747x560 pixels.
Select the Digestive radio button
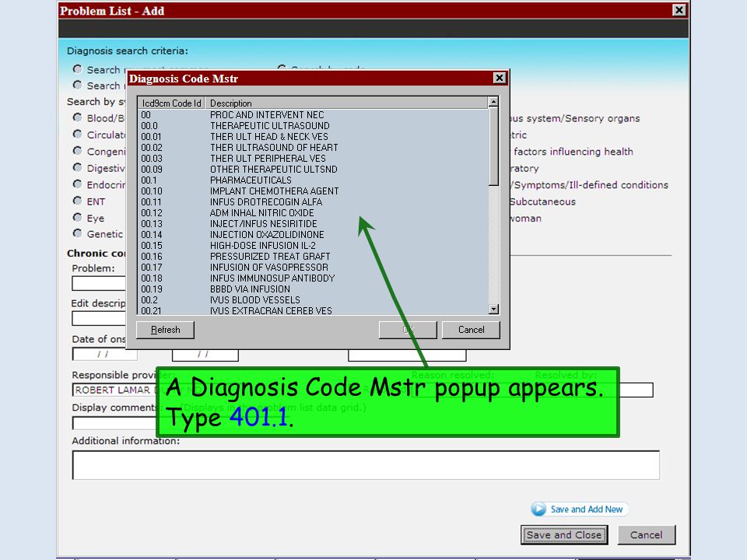coord(77,168)
